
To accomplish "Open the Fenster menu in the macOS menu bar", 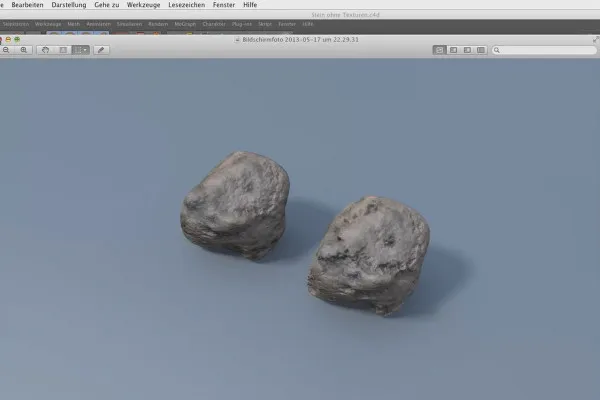I will pos(224,5).
